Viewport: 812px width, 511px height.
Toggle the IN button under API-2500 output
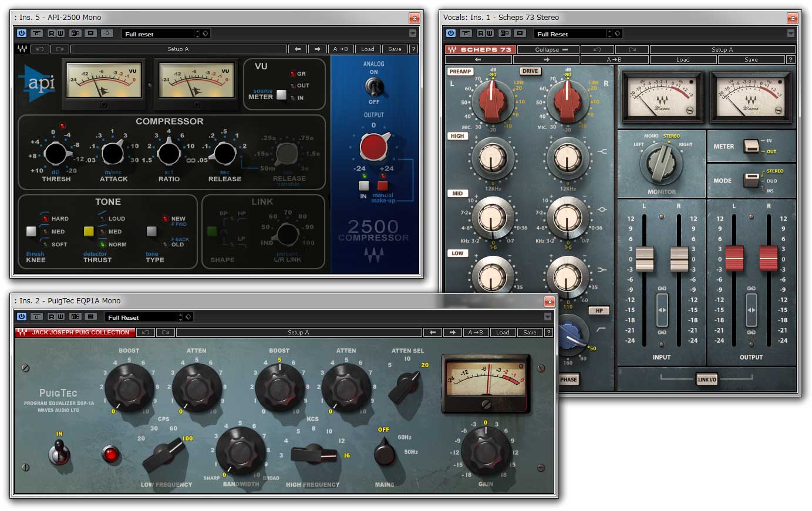(363, 186)
